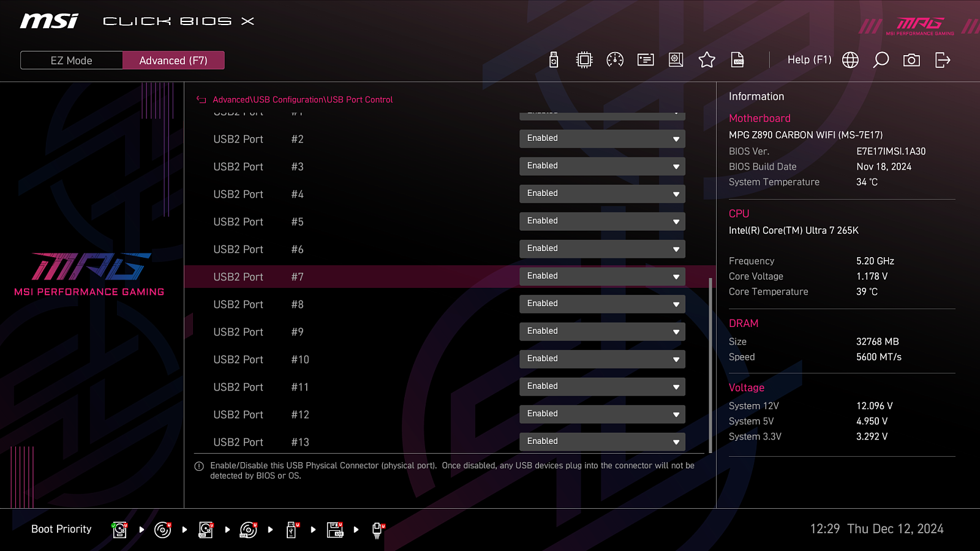
Task: Select the USB2 Port #10 label
Action: [262, 360]
